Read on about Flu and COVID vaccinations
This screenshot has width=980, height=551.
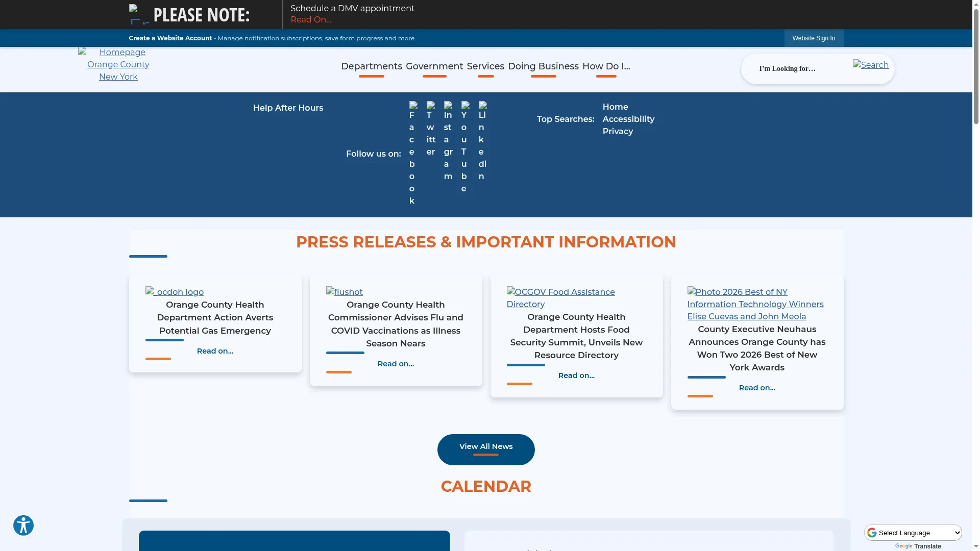click(396, 364)
